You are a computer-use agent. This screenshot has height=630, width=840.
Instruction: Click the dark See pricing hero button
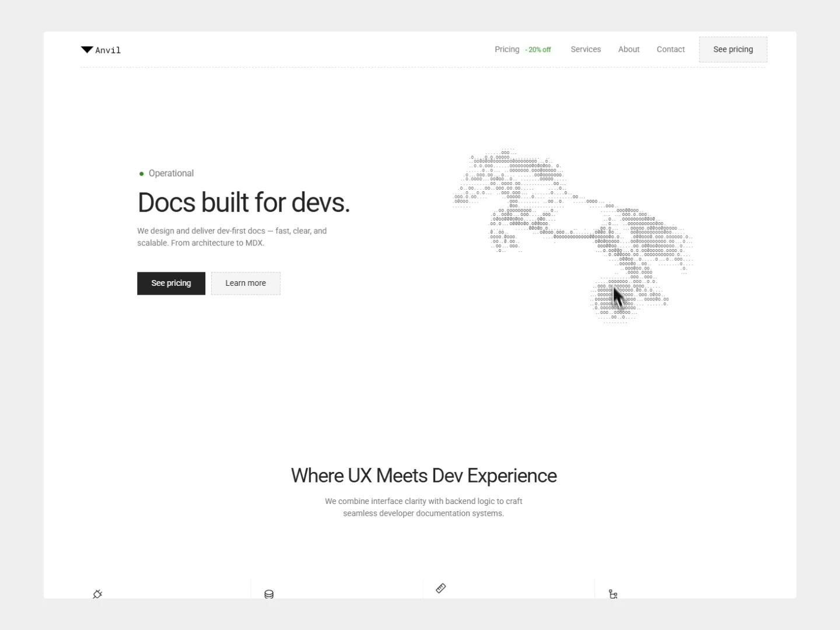tap(171, 283)
